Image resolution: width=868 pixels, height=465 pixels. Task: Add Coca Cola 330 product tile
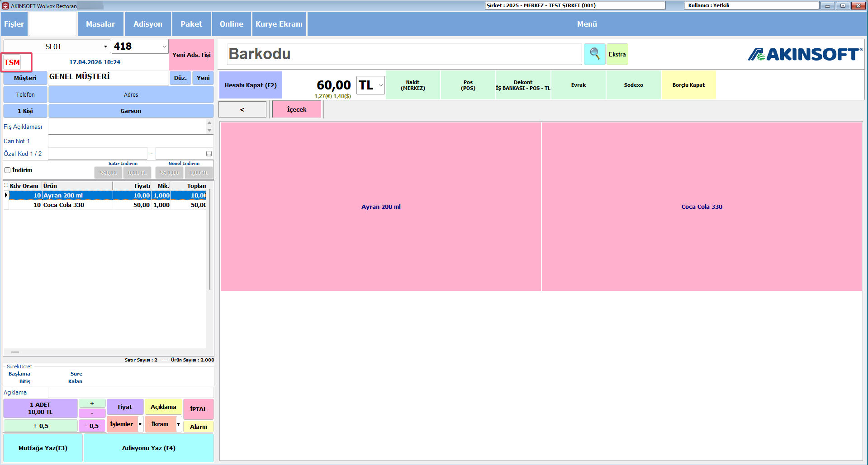(x=702, y=207)
